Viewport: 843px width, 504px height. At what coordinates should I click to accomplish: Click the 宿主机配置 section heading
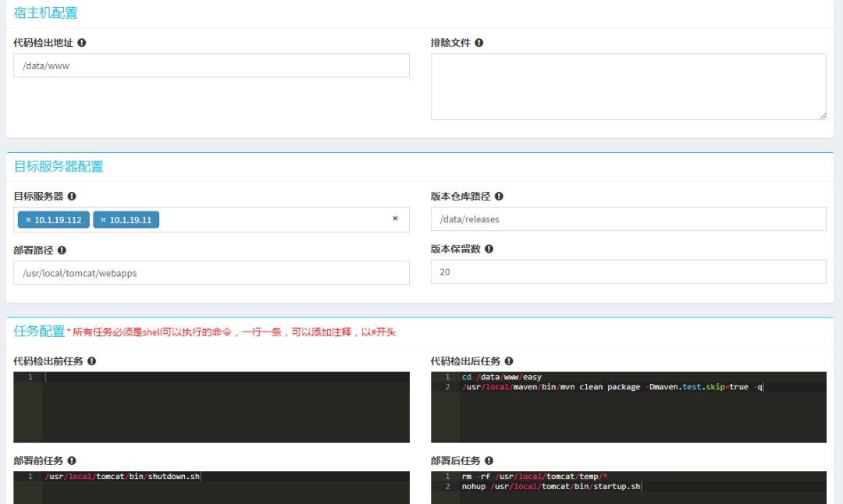46,13
